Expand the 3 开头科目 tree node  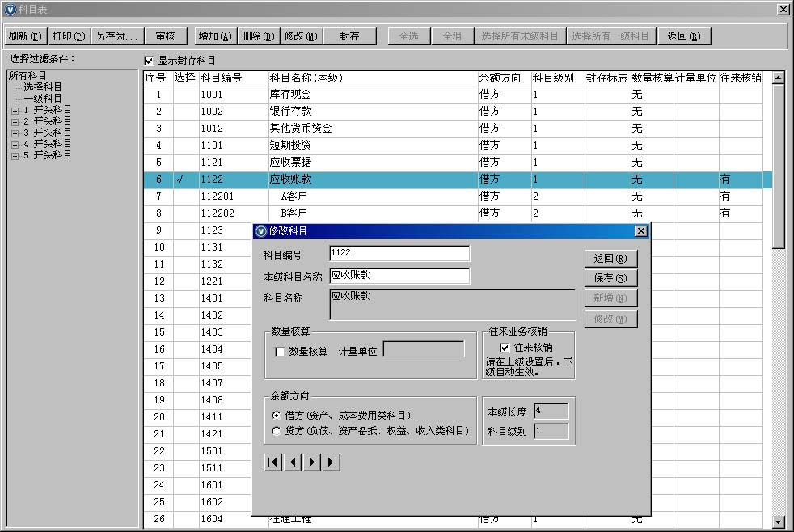pyautogui.click(x=15, y=133)
